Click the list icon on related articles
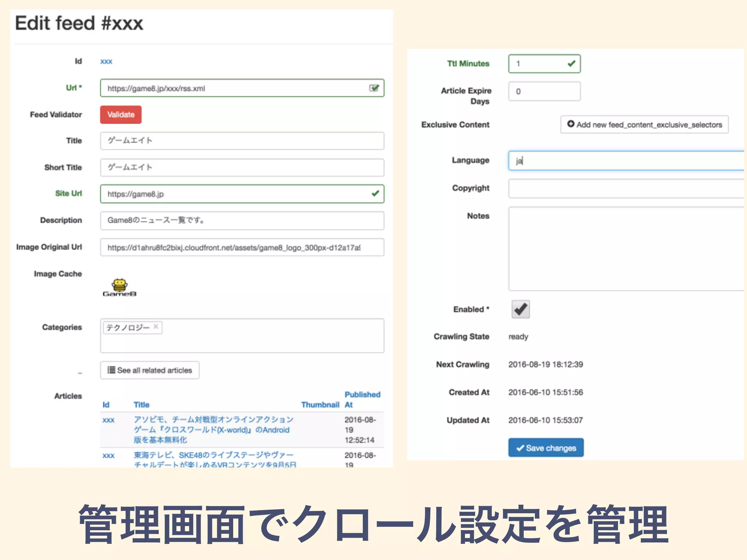 pyautogui.click(x=111, y=370)
